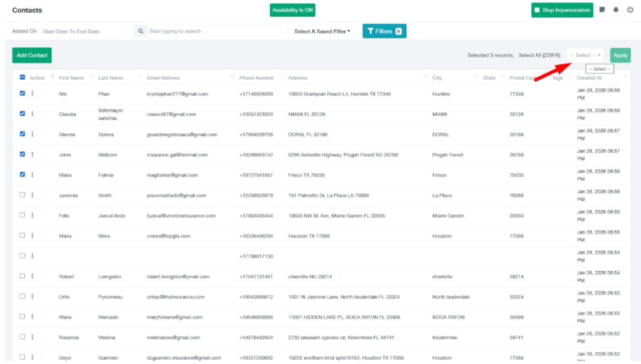Image resolution: width=641 pixels, height=364 pixels.
Task: Click the Add Contact button
Action: pos(32,55)
